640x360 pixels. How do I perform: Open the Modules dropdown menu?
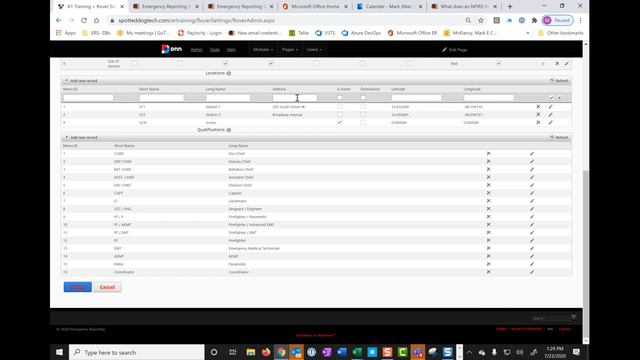[x=263, y=49]
